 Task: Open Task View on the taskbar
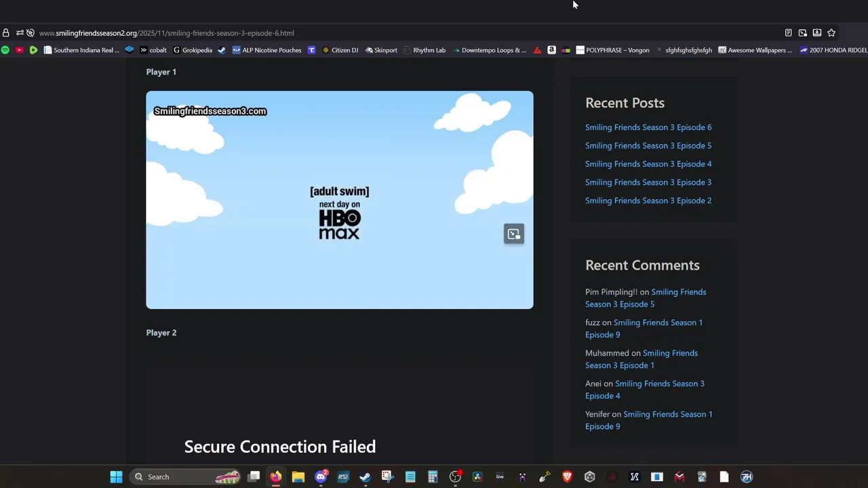coord(254,477)
